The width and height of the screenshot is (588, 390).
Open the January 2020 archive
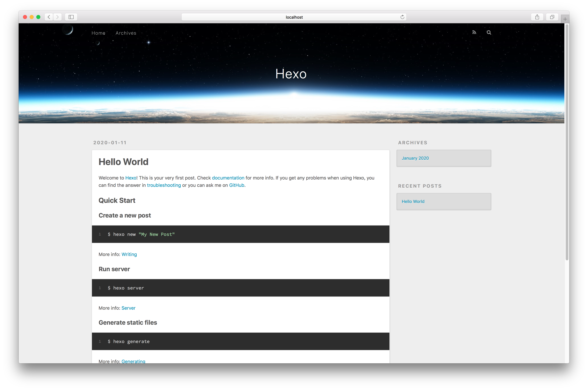[415, 158]
